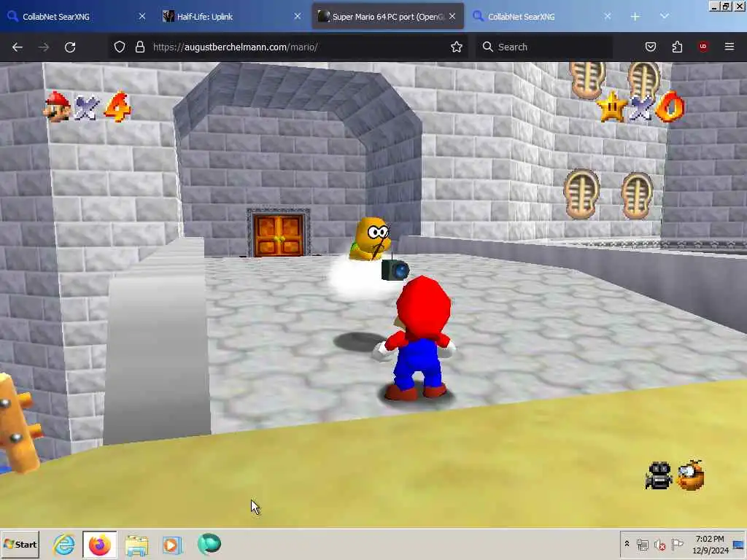This screenshot has width=747, height=560.
Task: Close the first CollabNet SearXNG tab
Action: click(142, 17)
